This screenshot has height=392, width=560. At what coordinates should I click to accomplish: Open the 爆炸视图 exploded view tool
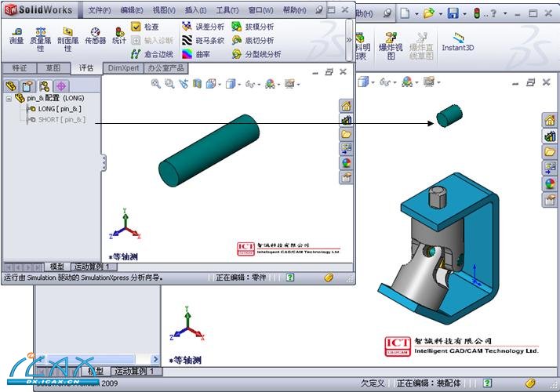pyautogui.click(x=391, y=45)
